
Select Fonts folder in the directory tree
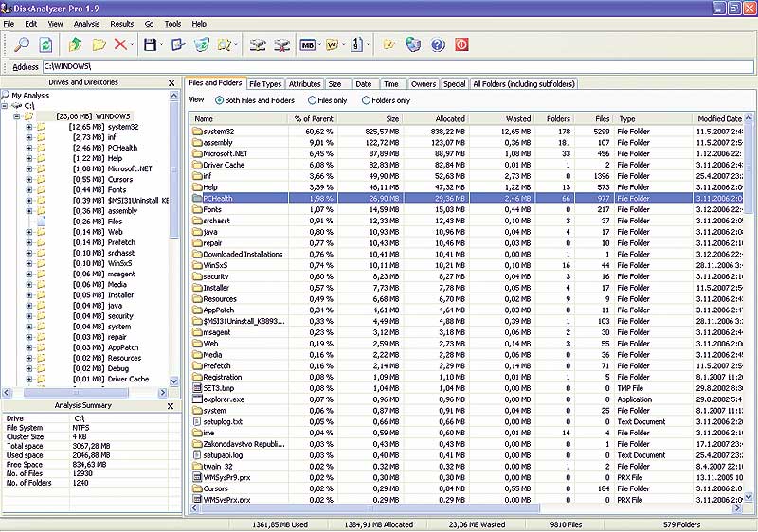coord(117,190)
